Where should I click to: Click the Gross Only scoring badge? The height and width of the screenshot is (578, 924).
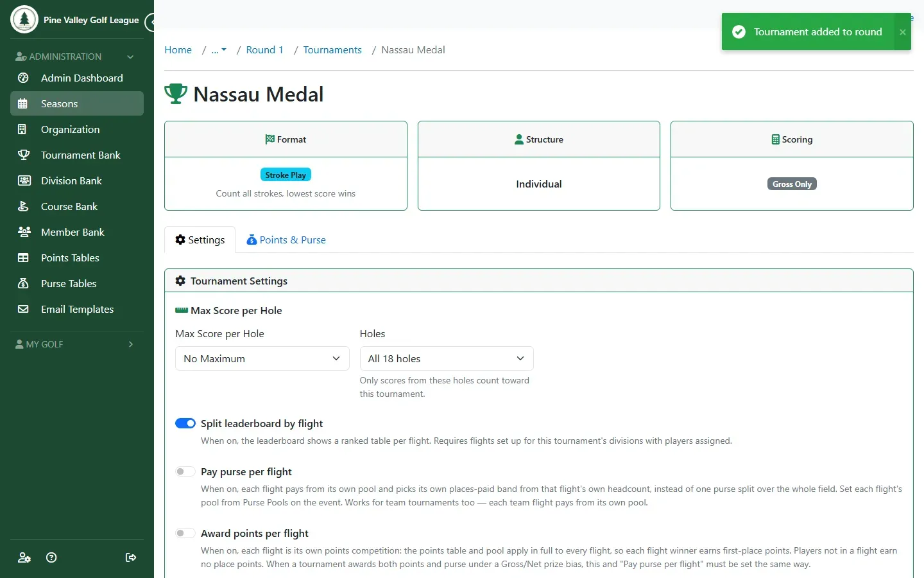pyautogui.click(x=792, y=184)
